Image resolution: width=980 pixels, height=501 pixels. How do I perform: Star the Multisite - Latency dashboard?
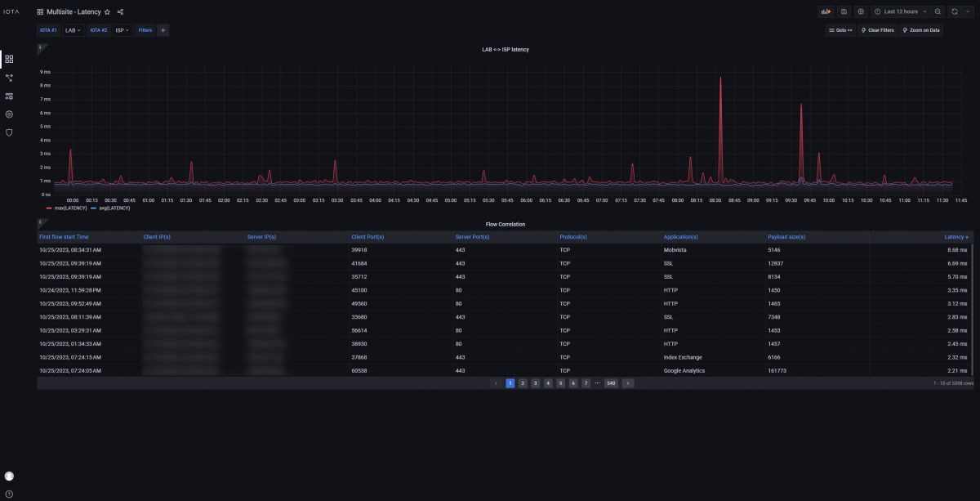click(107, 12)
